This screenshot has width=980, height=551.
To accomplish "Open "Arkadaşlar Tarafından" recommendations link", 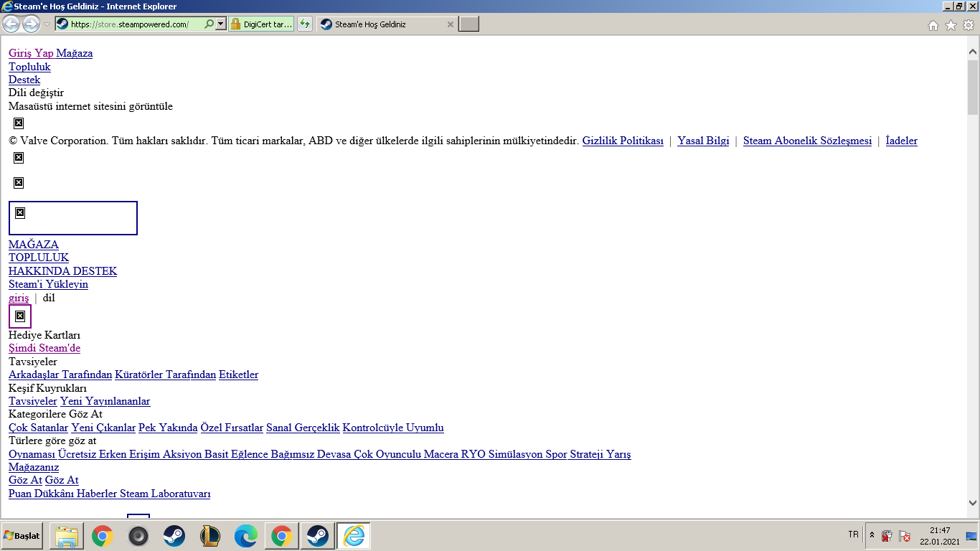I will (60, 375).
